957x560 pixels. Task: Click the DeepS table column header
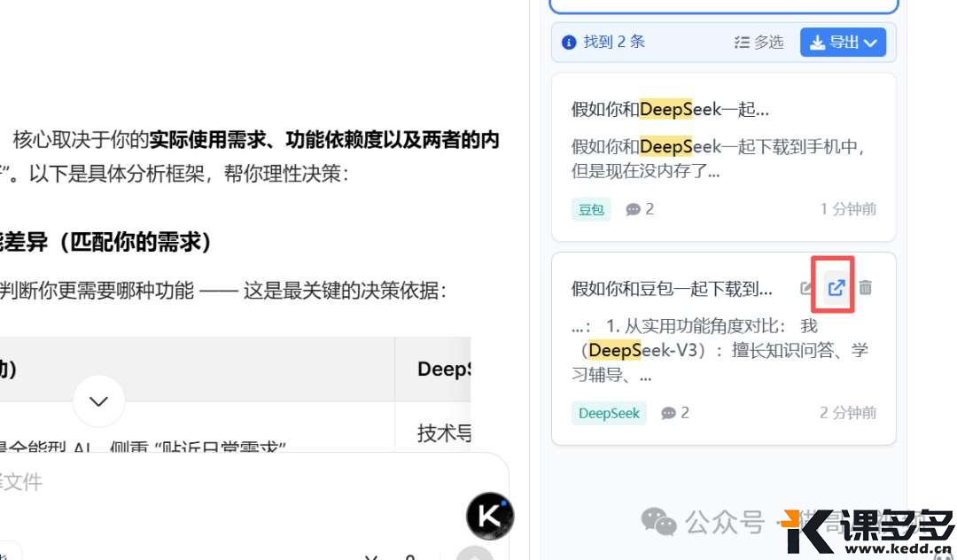click(x=443, y=369)
